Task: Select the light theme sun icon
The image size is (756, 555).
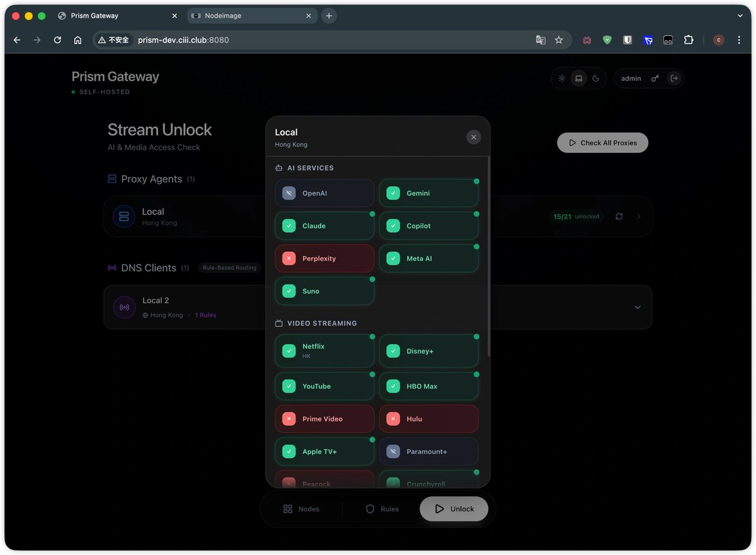Action: coord(562,78)
